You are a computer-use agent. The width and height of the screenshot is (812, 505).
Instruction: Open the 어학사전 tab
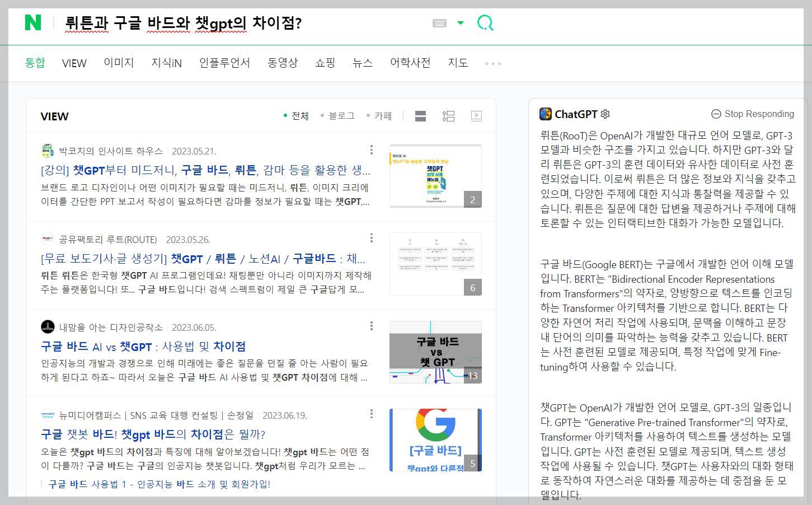[410, 63]
